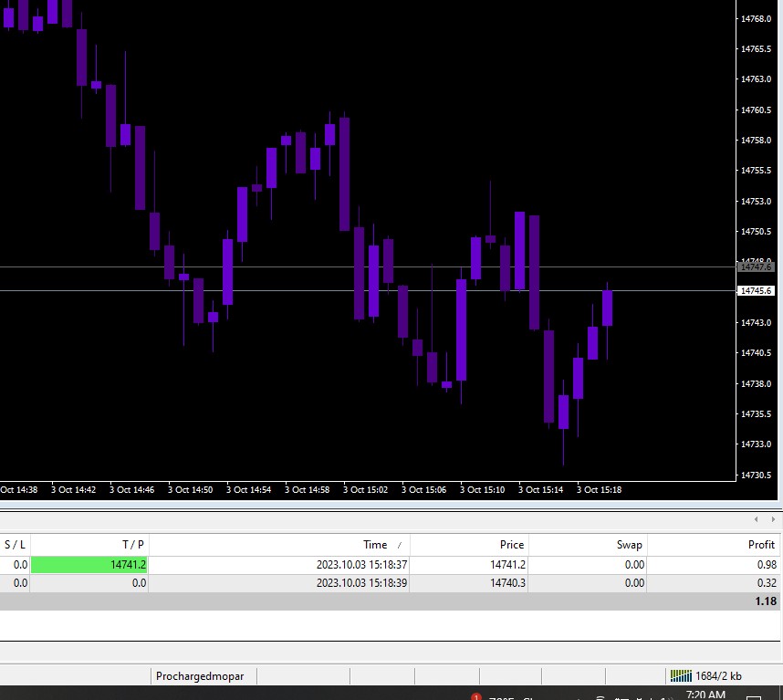The image size is (783, 700).
Task: Click the right scroll arrow above the table
Action: [x=771, y=518]
